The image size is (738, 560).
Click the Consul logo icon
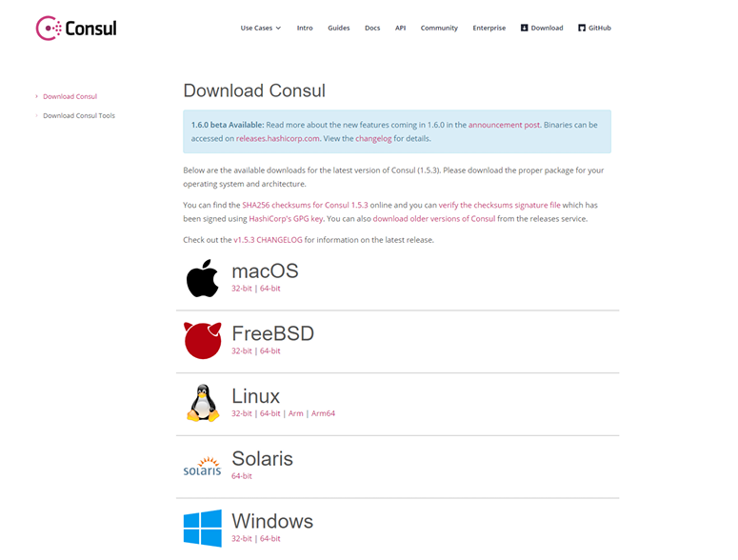coord(49,29)
